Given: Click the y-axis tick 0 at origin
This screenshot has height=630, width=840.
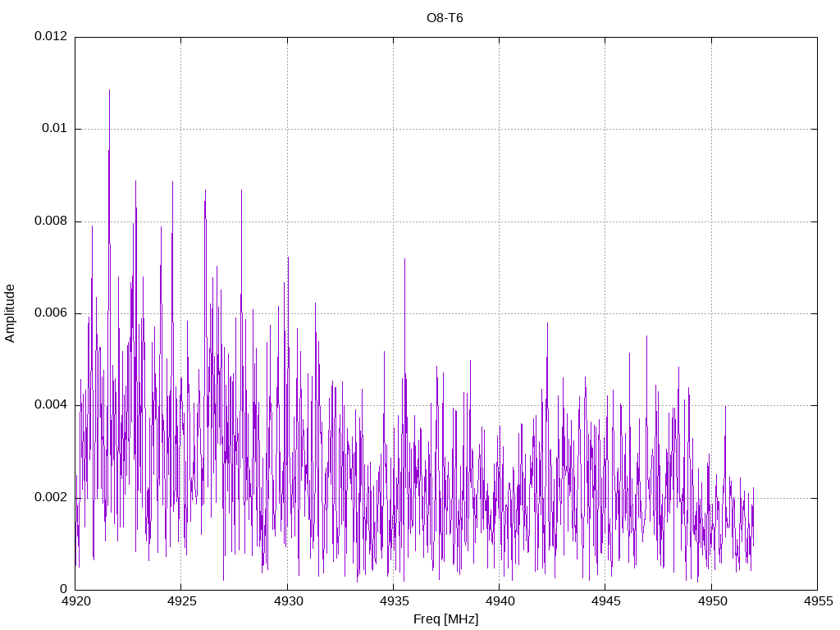Looking at the screenshot, I should click(64, 590).
